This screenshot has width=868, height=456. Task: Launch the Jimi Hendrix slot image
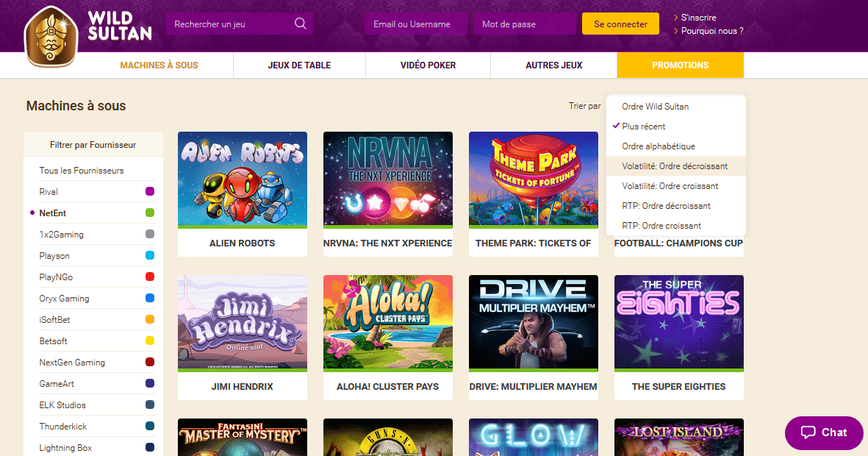242,322
